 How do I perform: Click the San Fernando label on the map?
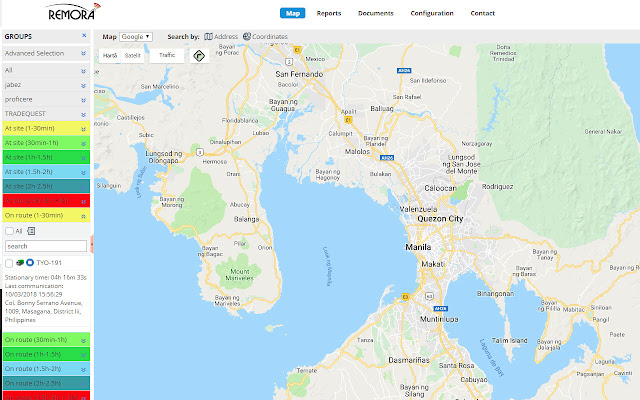[299, 74]
